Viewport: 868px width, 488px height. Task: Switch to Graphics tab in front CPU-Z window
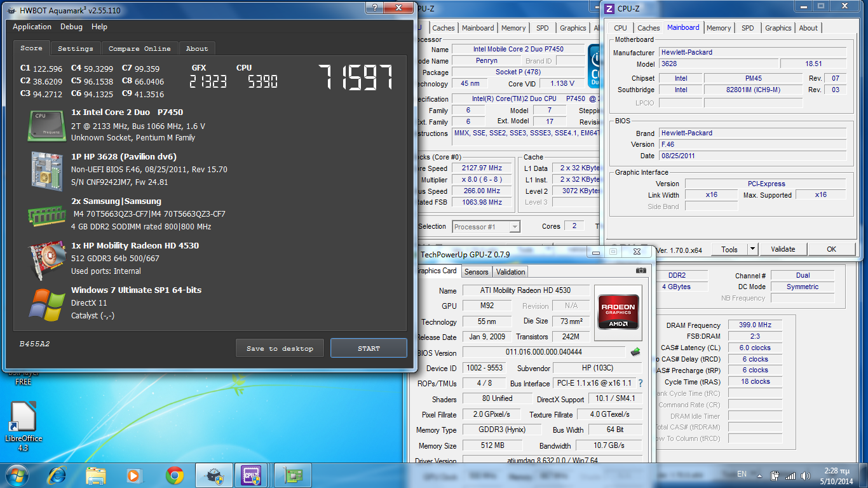(x=778, y=28)
